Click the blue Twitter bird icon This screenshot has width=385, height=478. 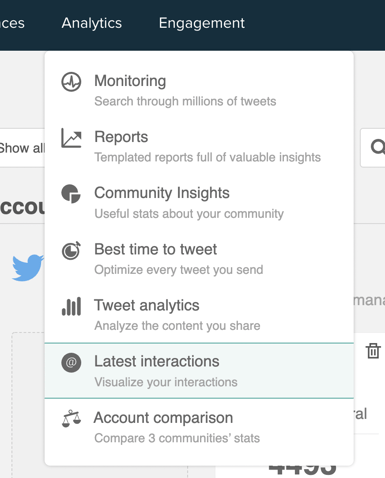tap(28, 267)
